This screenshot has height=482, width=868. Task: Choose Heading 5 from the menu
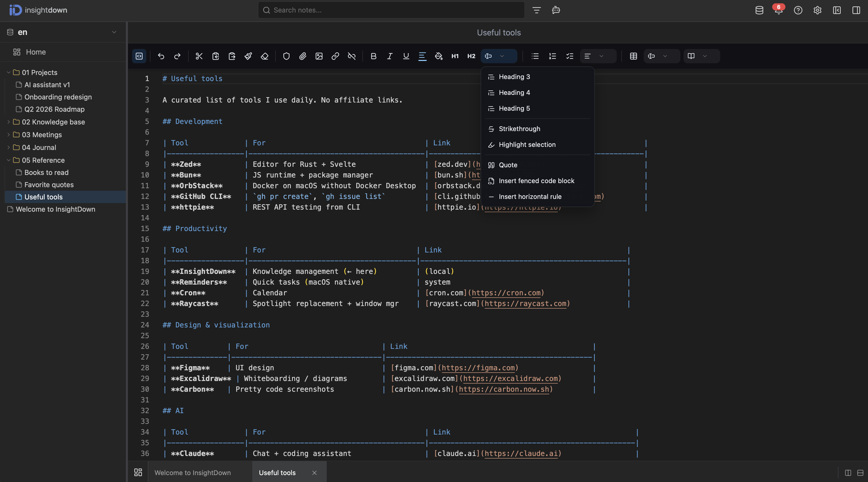pyautogui.click(x=537, y=108)
